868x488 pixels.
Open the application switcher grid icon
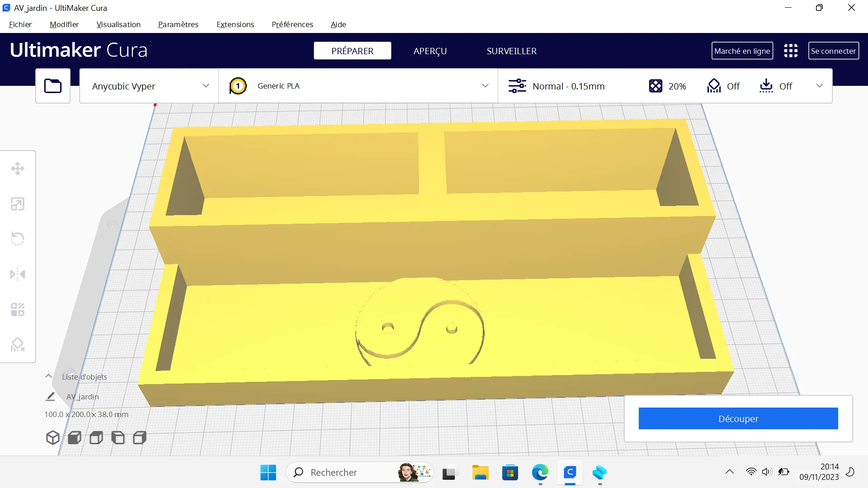791,51
